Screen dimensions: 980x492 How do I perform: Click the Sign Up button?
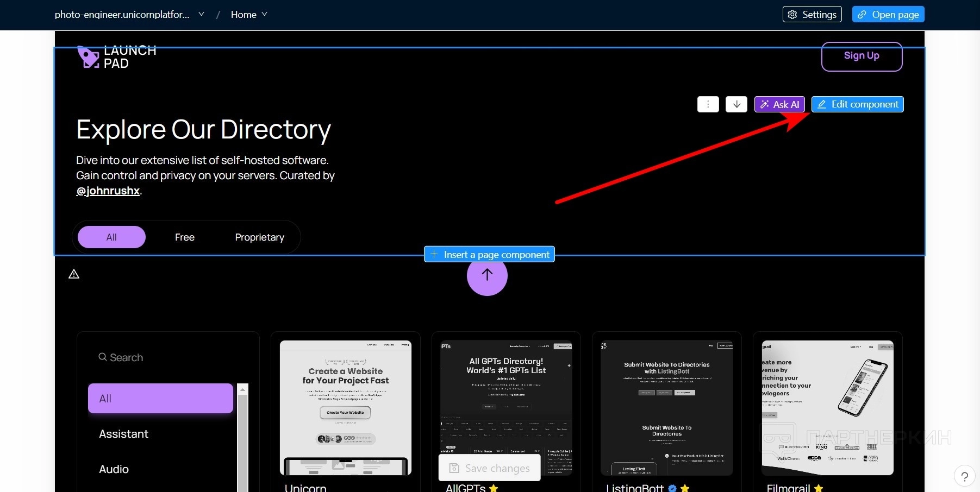(862, 56)
